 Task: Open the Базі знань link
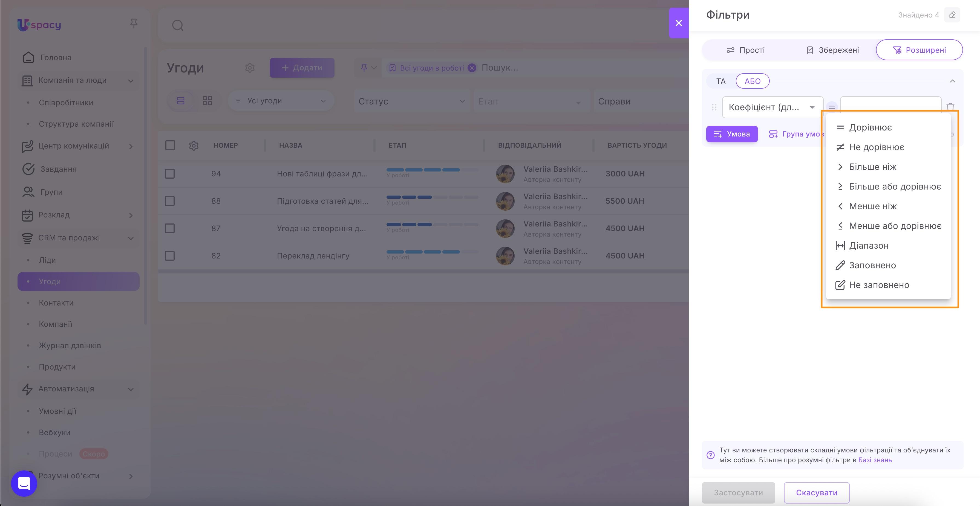(x=875, y=460)
